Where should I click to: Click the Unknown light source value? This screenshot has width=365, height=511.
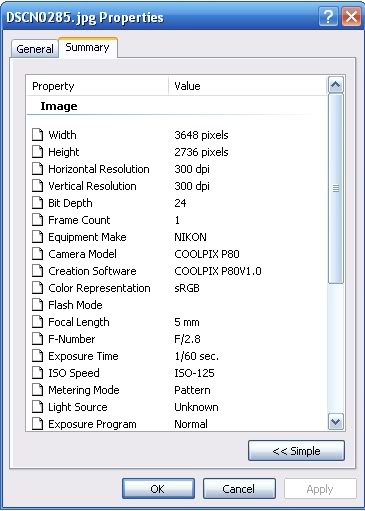196,407
